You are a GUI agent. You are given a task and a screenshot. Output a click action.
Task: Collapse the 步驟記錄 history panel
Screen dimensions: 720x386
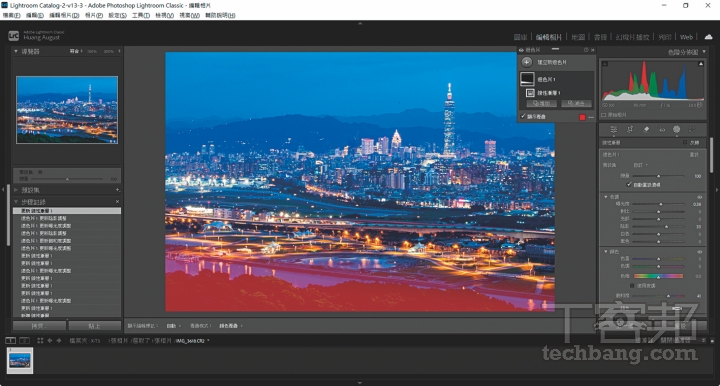[16, 201]
